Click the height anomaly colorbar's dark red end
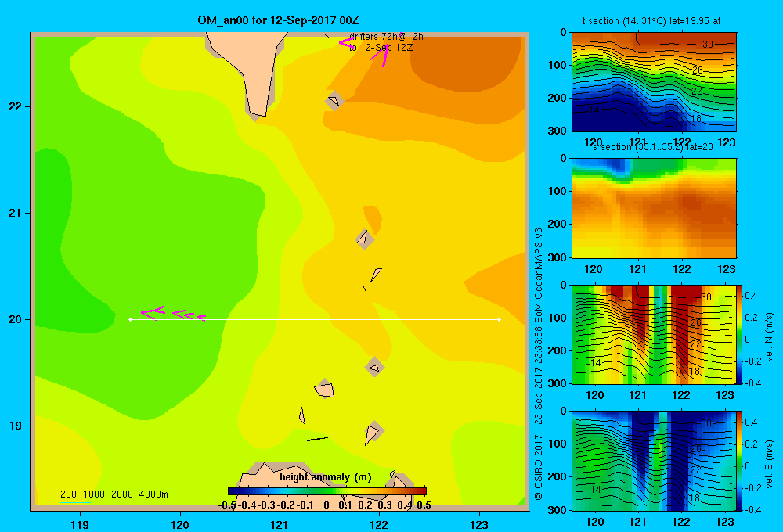The width and height of the screenshot is (783, 532). [x=423, y=491]
